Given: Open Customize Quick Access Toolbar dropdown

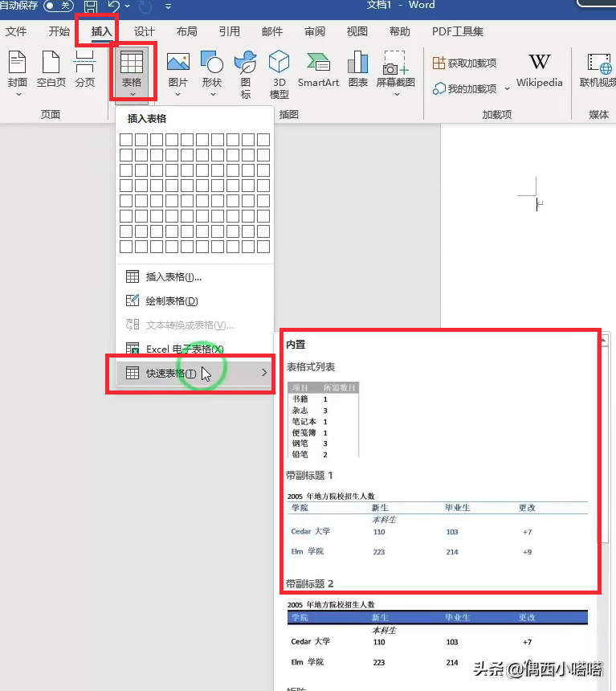Looking at the screenshot, I should (x=168, y=6).
